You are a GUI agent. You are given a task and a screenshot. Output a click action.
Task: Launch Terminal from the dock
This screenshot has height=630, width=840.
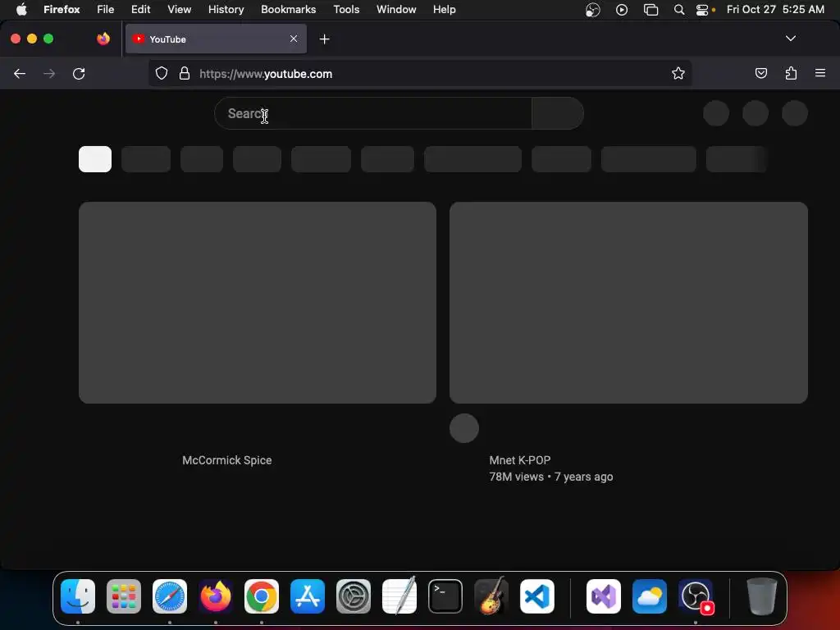445,596
